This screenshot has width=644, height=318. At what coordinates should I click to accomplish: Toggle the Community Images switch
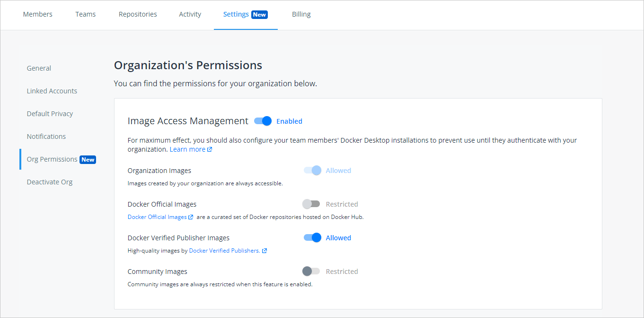pos(311,271)
